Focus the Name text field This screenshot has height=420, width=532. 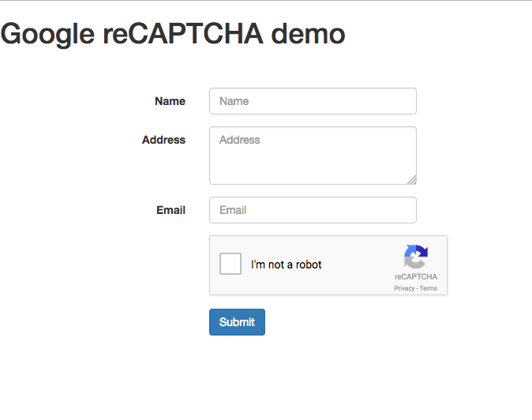pyautogui.click(x=313, y=101)
